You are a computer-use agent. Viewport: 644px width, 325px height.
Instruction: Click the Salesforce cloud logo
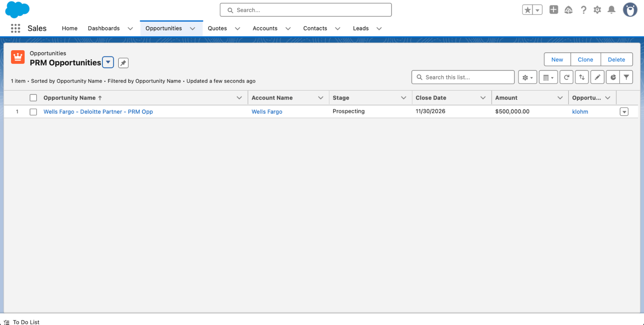click(x=17, y=10)
